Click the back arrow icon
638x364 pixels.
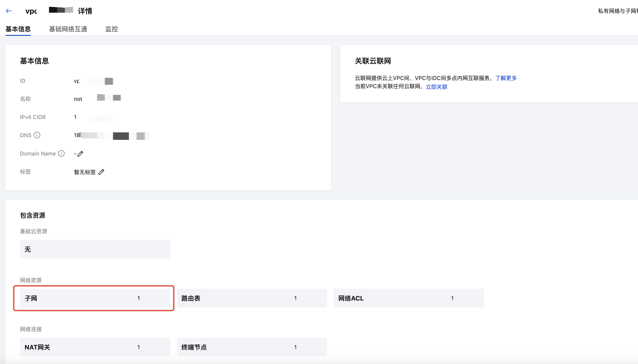pos(9,11)
